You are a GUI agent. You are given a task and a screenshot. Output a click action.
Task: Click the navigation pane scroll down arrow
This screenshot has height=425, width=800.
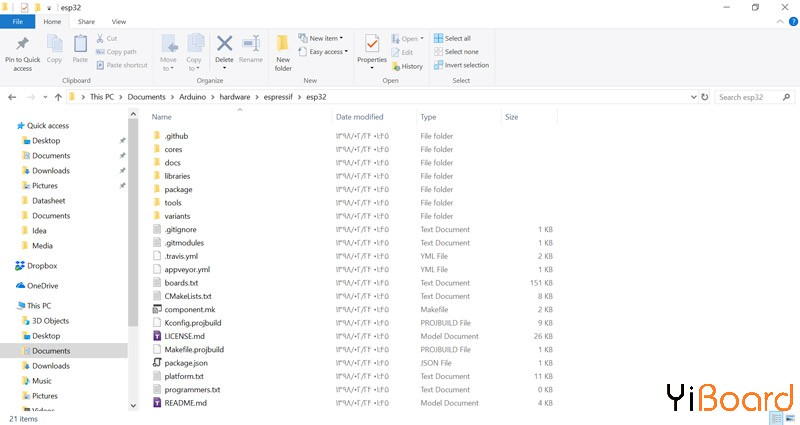133,406
